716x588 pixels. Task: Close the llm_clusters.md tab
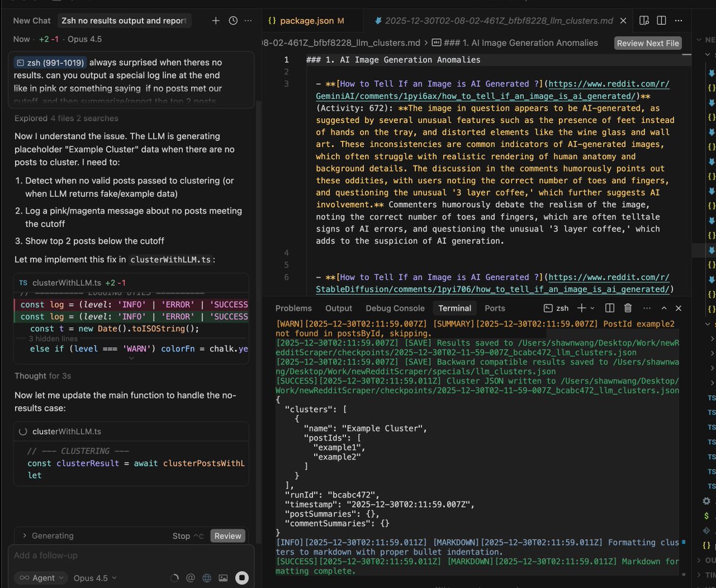click(624, 20)
